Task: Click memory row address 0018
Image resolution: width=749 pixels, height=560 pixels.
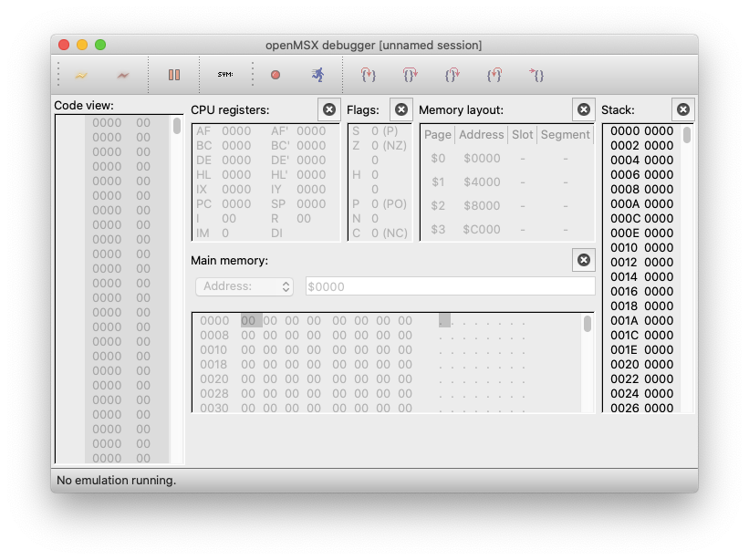Action: tap(214, 364)
